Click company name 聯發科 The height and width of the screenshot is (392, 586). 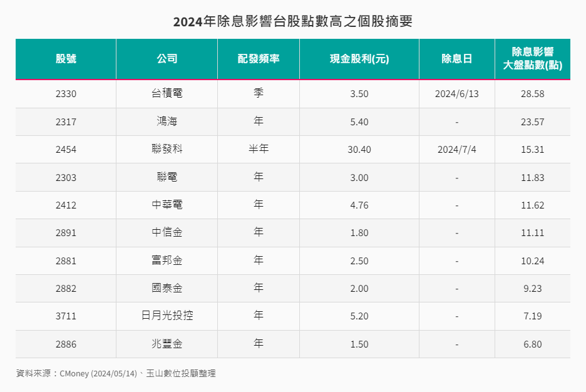pos(167,149)
